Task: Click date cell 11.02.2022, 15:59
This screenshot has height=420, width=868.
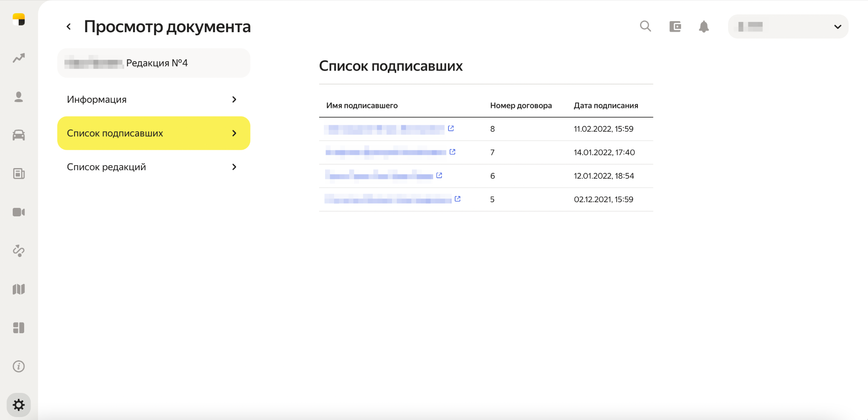Action: click(x=604, y=129)
